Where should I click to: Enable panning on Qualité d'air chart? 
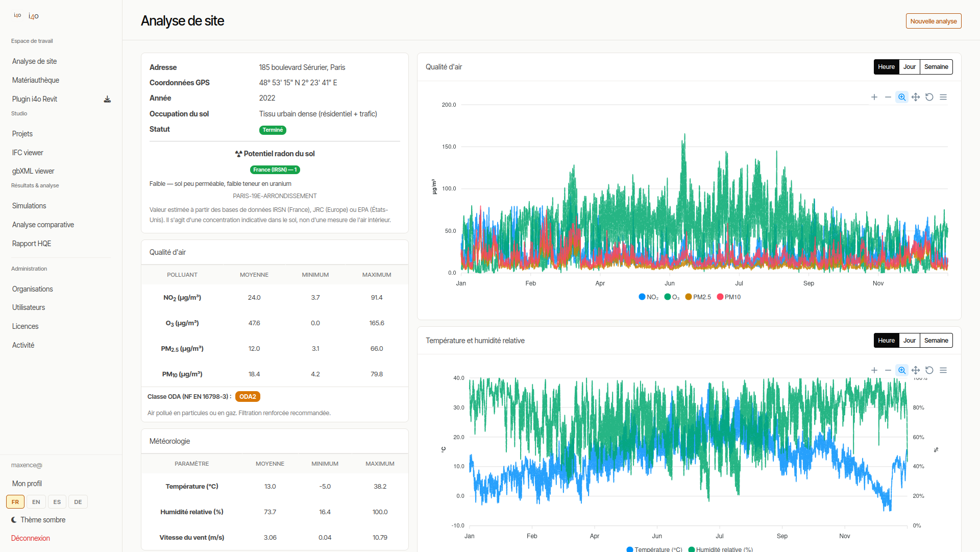tap(916, 97)
